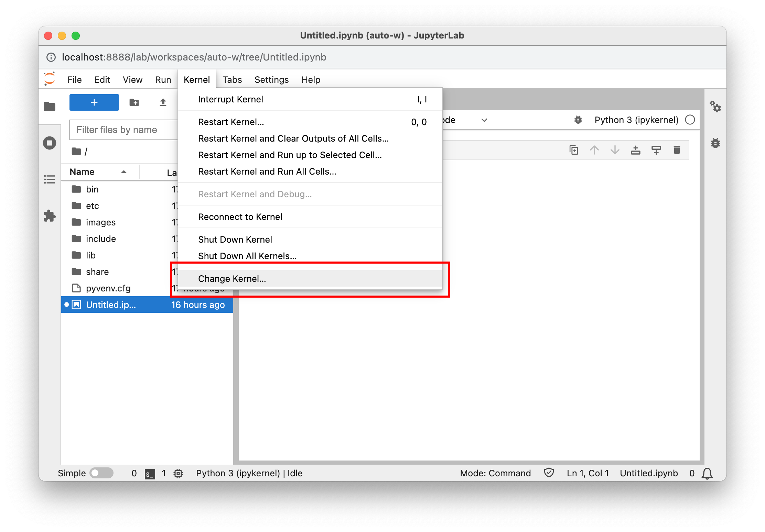Image resolution: width=765 pixels, height=532 pixels.
Task: Delete the cell with trash icon
Action: tap(677, 150)
